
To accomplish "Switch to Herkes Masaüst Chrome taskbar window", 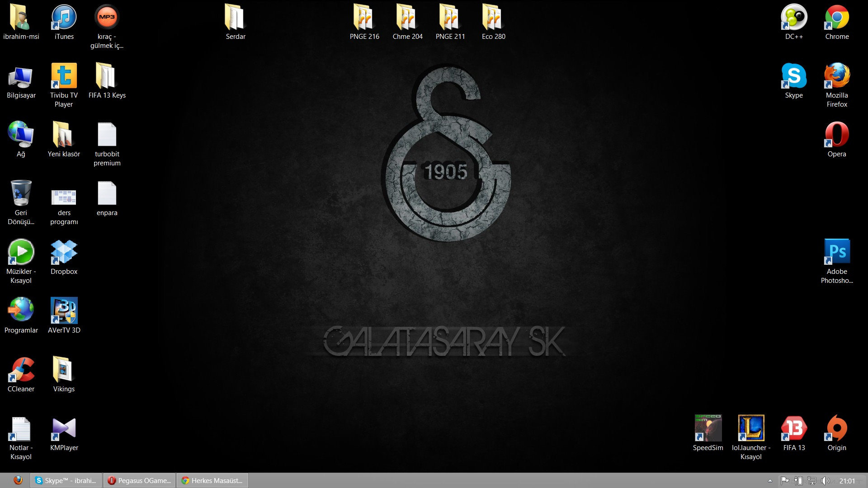I will point(213,480).
